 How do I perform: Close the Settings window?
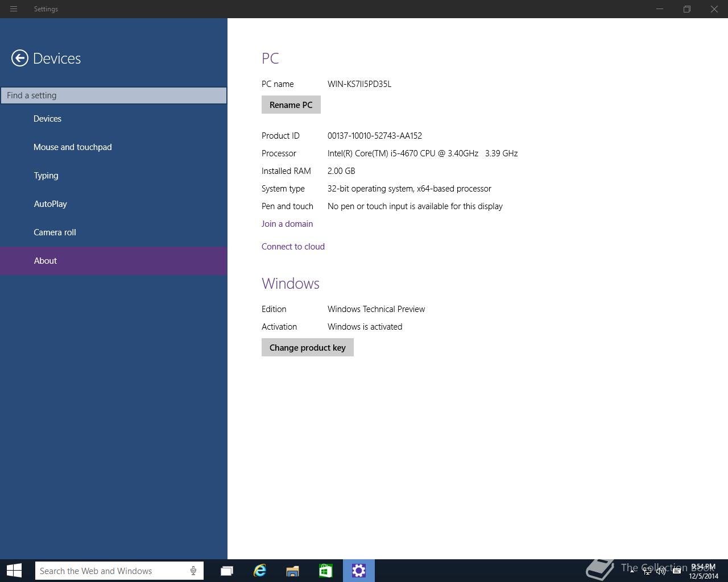click(714, 9)
